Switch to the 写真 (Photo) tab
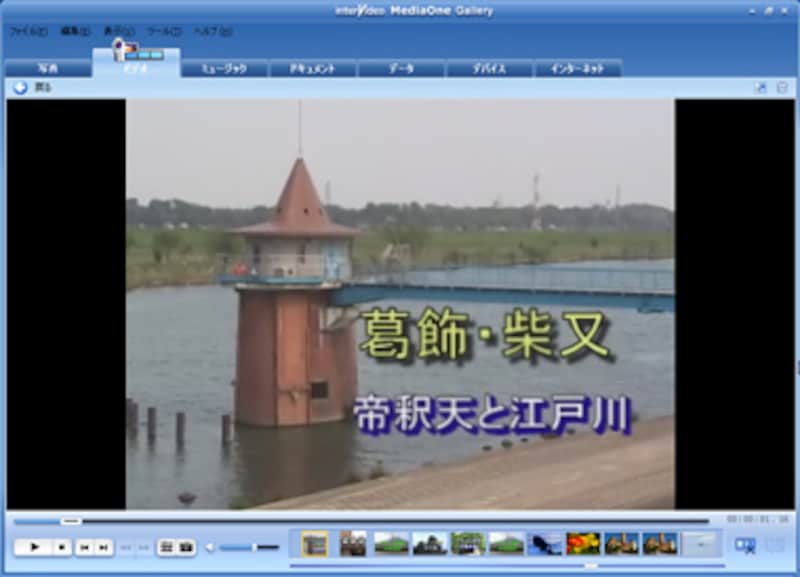Viewport: 800px width, 577px height. pos(48,68)
